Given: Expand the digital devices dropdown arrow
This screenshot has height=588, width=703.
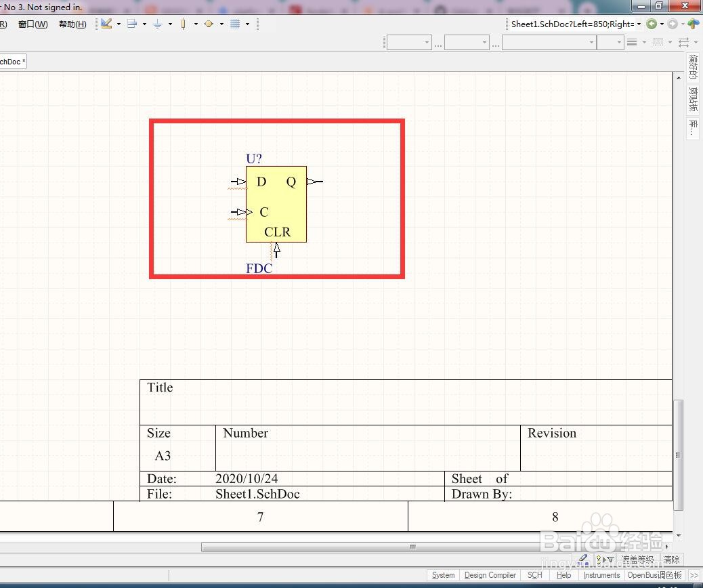Looking at the screenshot, I should point(196,24).
